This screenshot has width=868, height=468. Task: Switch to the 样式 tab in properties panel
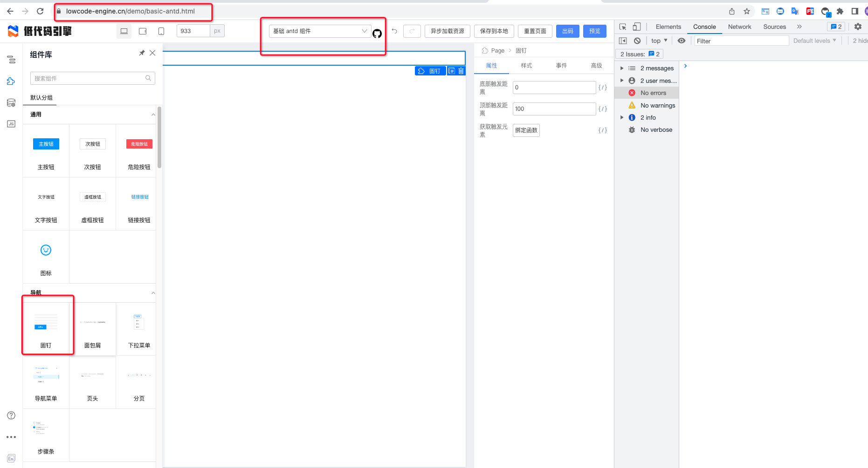pos(526,65)
